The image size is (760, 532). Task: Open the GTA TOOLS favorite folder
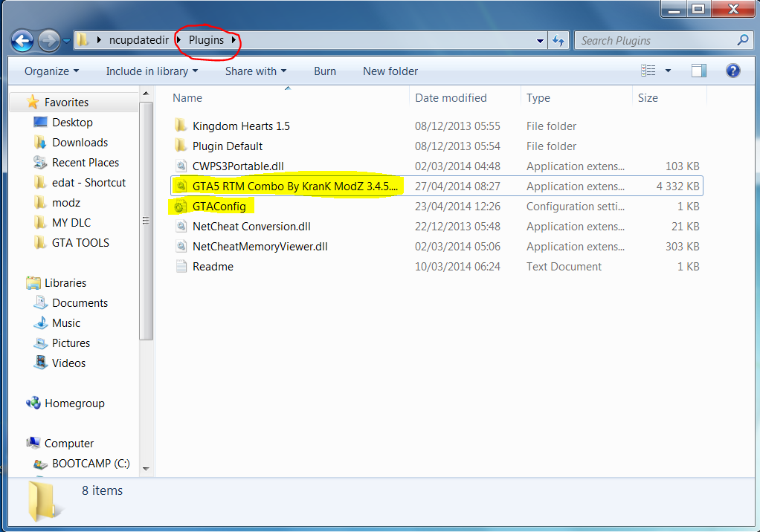tap(80, 242)
